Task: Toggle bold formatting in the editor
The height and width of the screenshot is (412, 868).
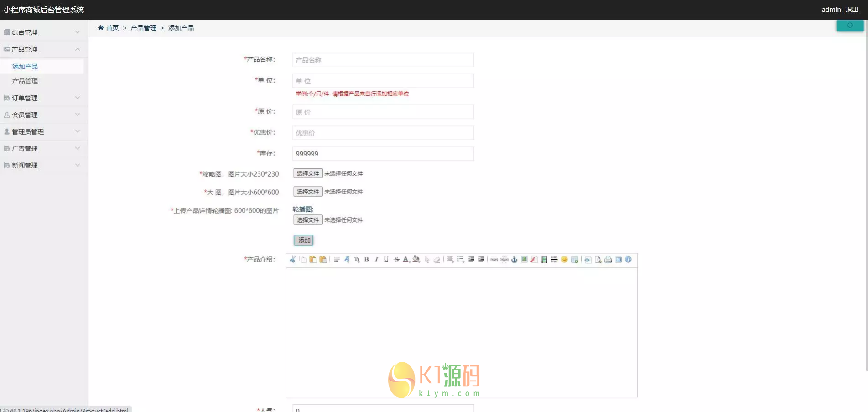Action: 367,260
